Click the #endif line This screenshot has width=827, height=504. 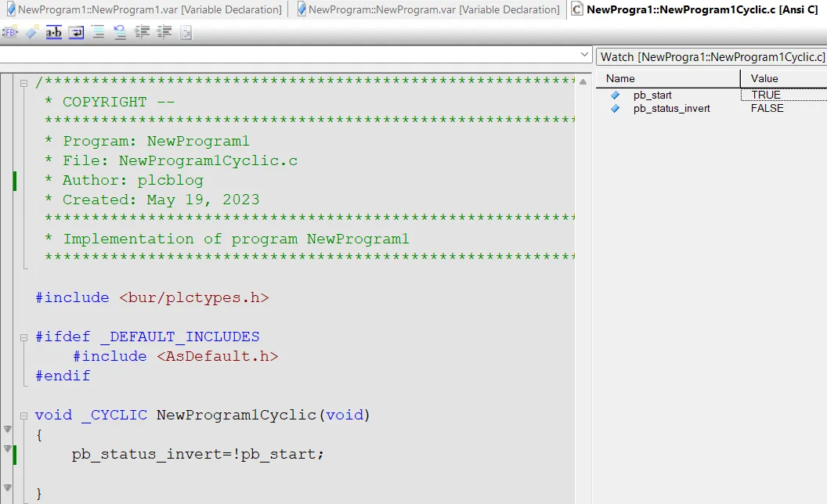pos(63,376)
